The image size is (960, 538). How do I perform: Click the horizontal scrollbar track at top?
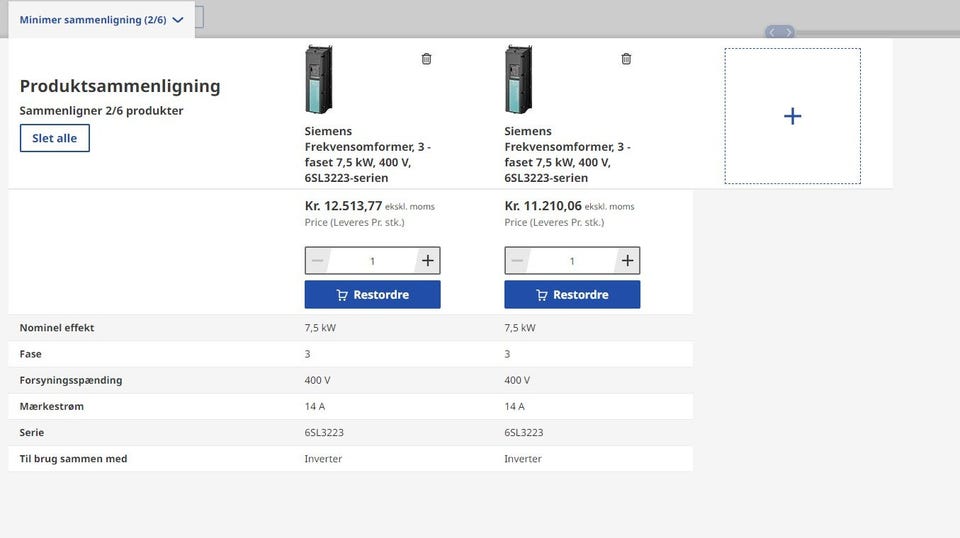pos(880,32)
